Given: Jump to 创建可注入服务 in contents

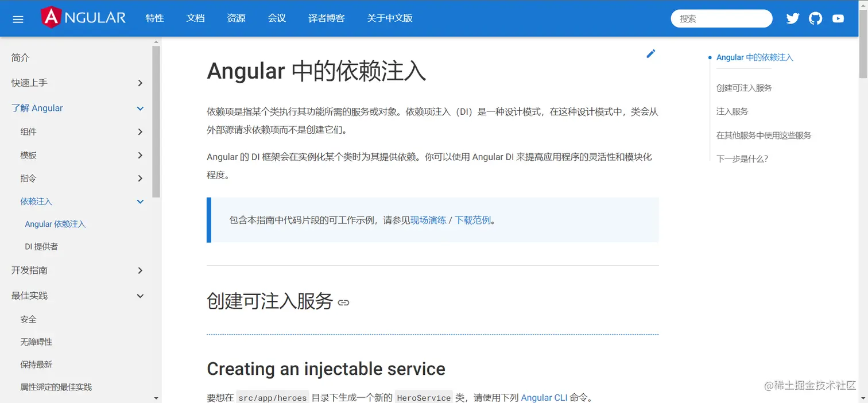Looking at the screenshot, I should click(x=744, y=88).
